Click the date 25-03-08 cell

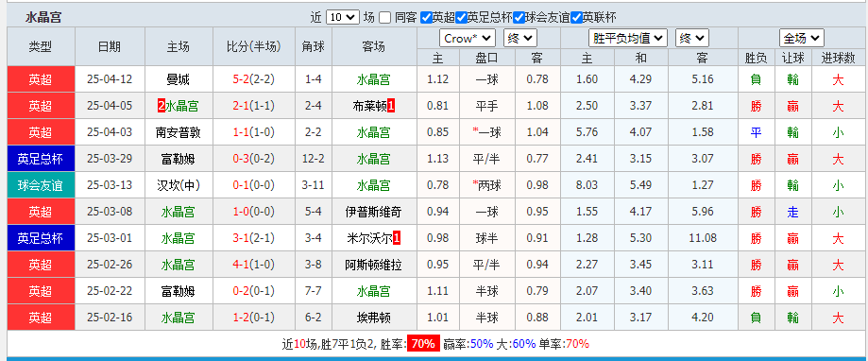coord(110,212)
